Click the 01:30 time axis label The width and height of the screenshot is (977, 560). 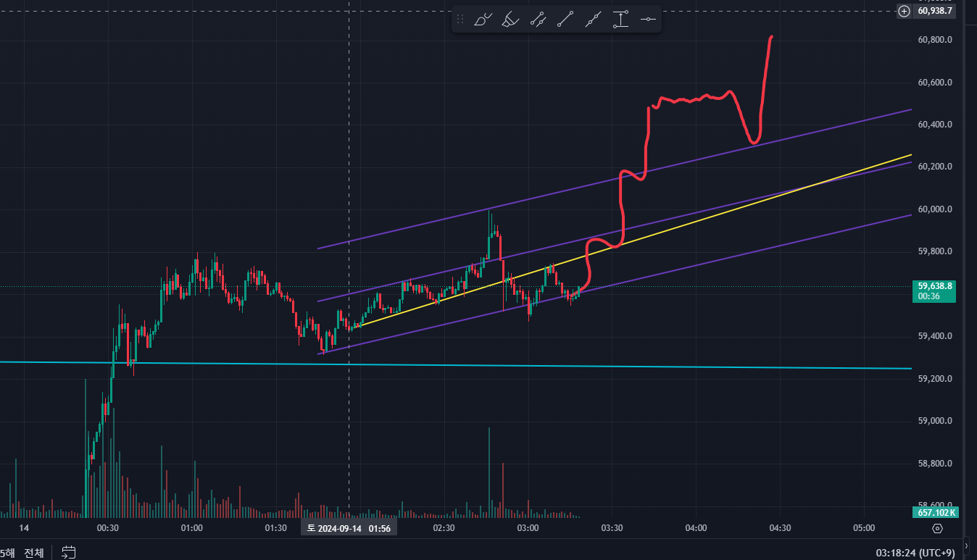(275, 528)
